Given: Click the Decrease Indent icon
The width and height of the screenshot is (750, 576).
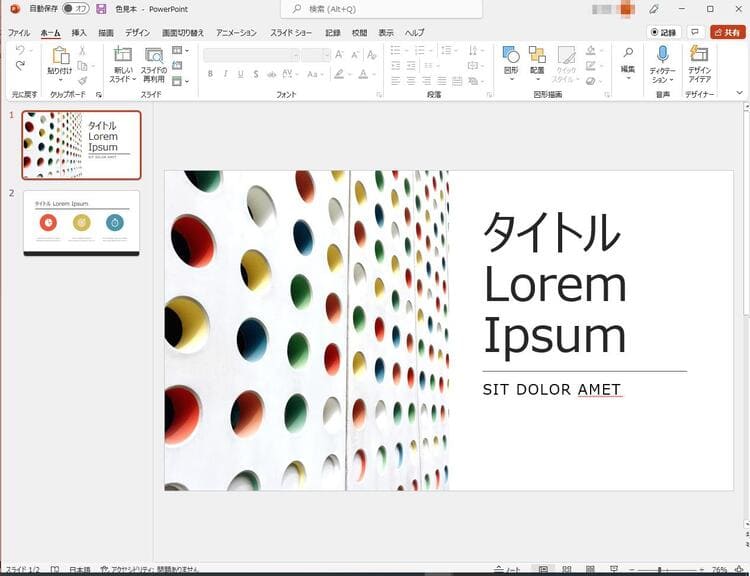Looking at the screenshot, I should tap(396, 66).
